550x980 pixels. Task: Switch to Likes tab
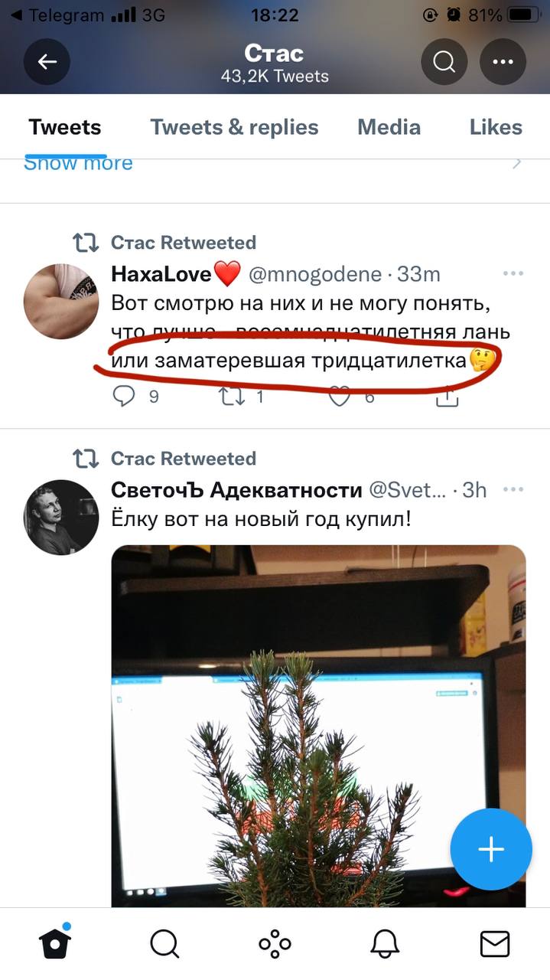pos(496,127)
